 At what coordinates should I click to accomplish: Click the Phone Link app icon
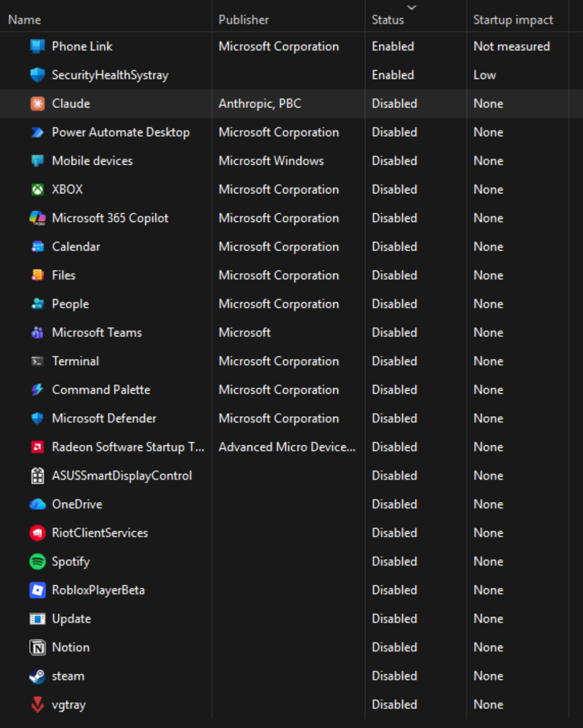[x=38, y=46]
